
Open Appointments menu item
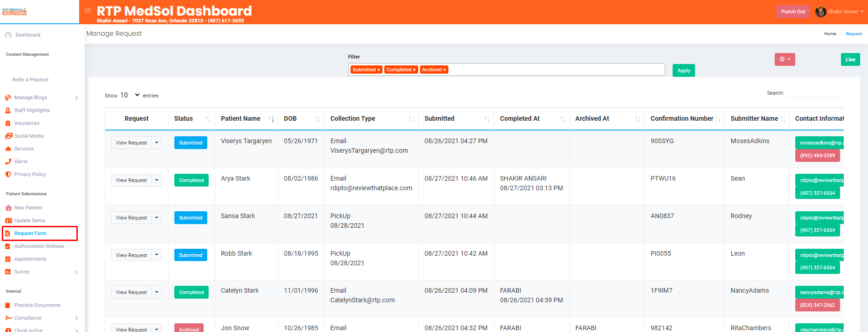click(30, 259)
